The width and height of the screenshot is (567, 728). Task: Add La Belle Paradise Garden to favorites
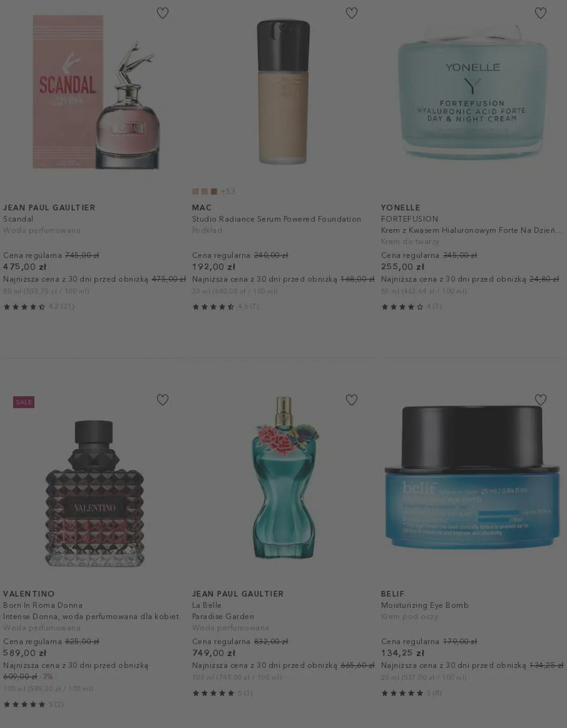352,400
